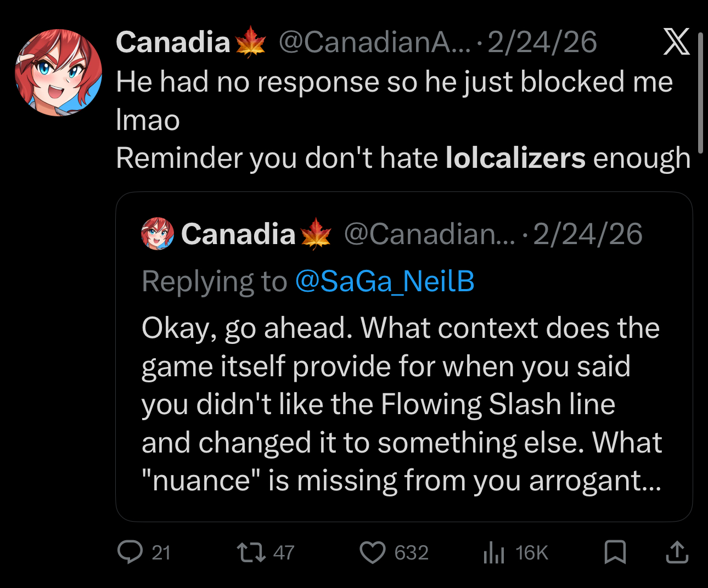Click the scrollbar on the right edge
Viewport: 708px width, 588px height.
coord(700,93)
